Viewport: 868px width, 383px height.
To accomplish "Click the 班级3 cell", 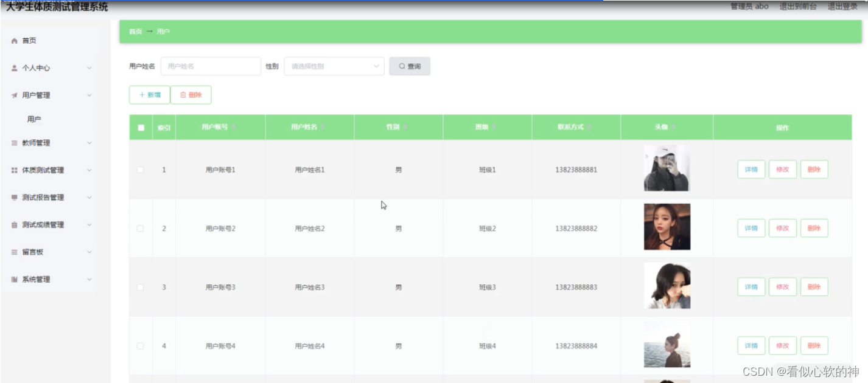I will coord(488,287).
